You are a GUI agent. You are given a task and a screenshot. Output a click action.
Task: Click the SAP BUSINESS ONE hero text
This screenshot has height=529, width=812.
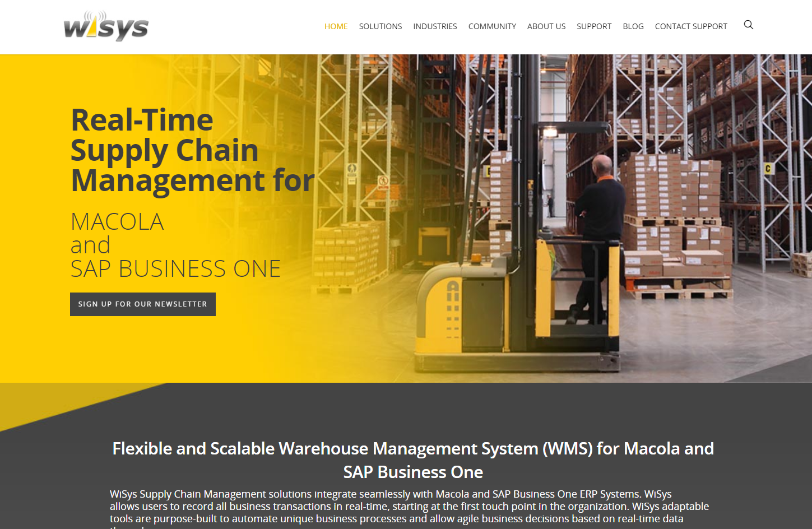click(x=175, y=269)
